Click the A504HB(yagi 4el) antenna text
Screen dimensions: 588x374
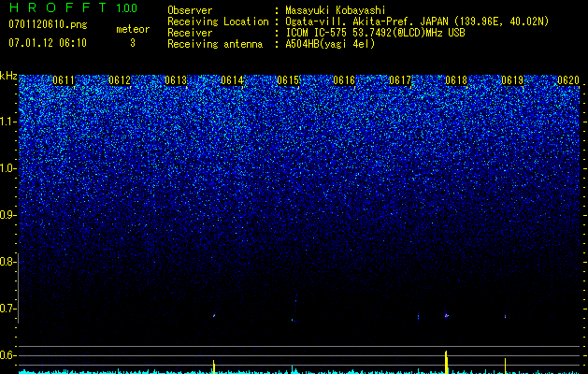[x=330, y=44]
